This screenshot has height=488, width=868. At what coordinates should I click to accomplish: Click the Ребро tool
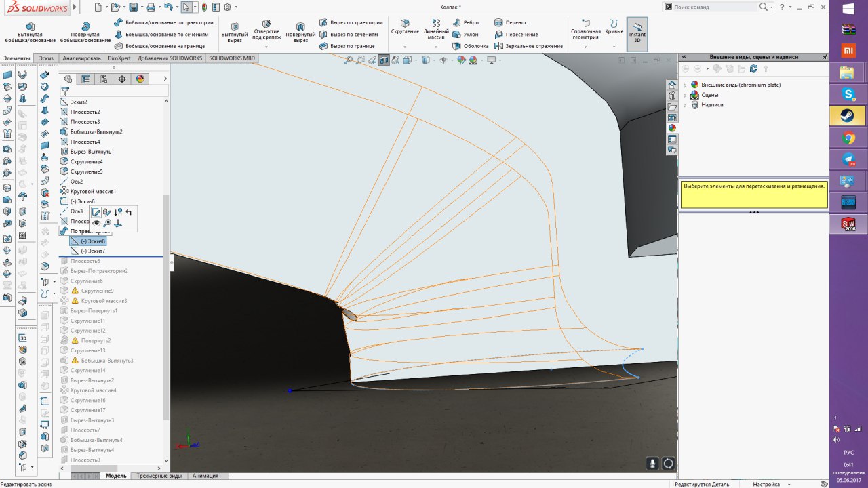[465, 22]
